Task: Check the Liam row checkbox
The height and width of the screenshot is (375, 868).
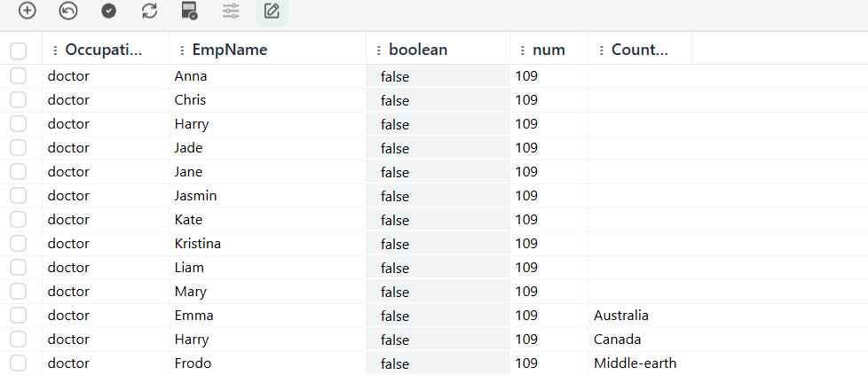Action: 19,267
